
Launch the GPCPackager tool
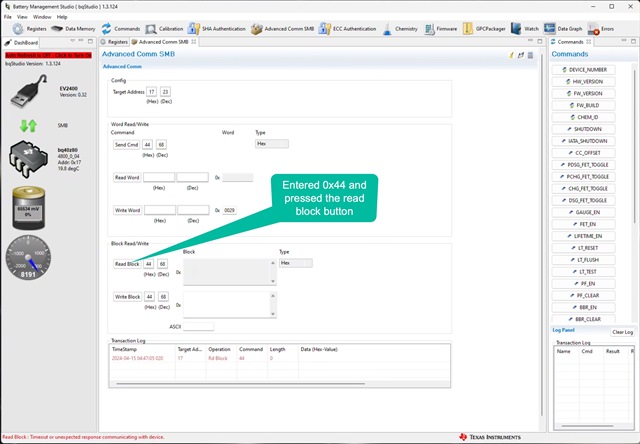pos(484,29)
